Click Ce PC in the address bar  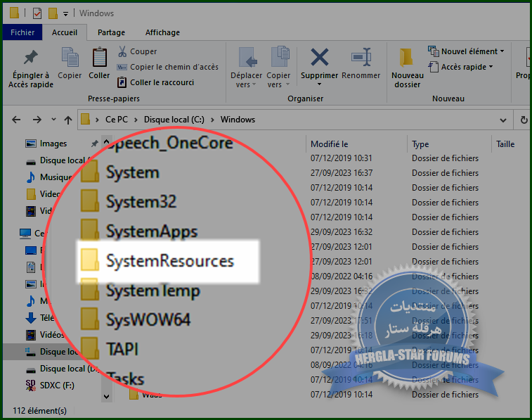[x=117, y=120]
